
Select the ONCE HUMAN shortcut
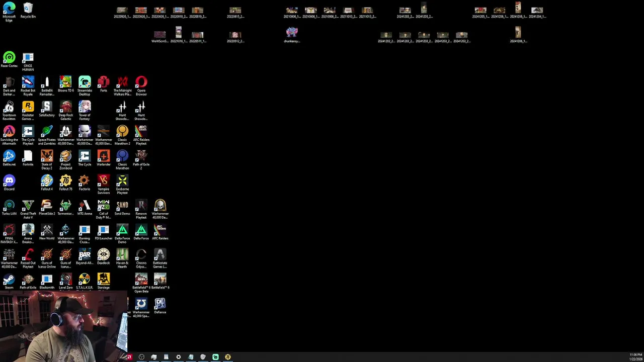[x=28, y=61]
